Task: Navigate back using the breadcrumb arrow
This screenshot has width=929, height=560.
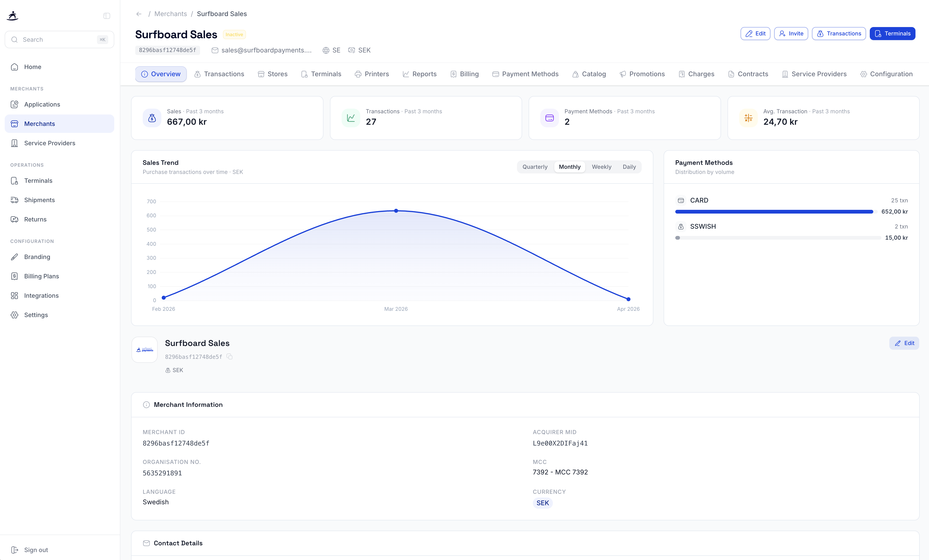Action: (139, 14)
